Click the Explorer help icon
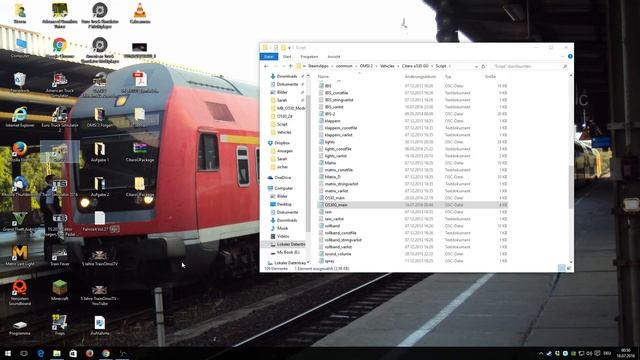Screen dimensions: 640x360 click(x=570, y=56)
